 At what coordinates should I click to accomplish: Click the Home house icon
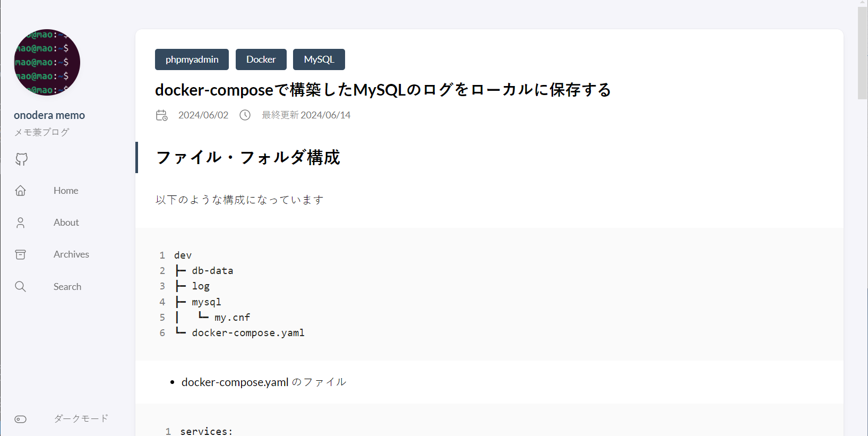click(21, 191)
